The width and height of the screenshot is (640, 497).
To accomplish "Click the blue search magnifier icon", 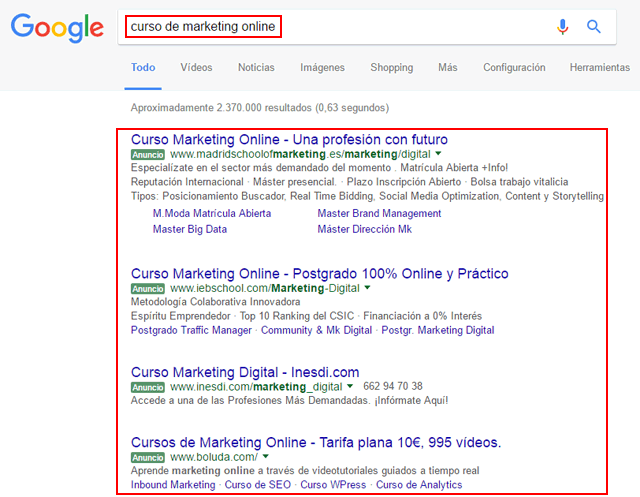I will [593, 27].
